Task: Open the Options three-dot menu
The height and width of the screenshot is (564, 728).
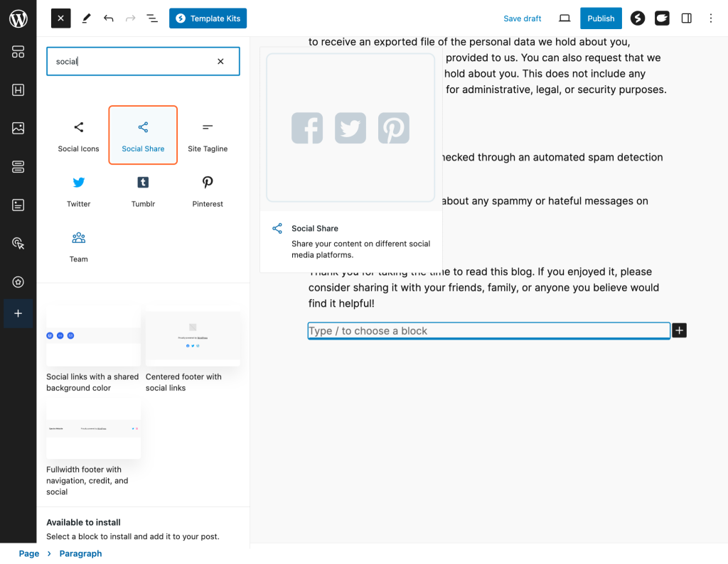Action: [710, 18]
